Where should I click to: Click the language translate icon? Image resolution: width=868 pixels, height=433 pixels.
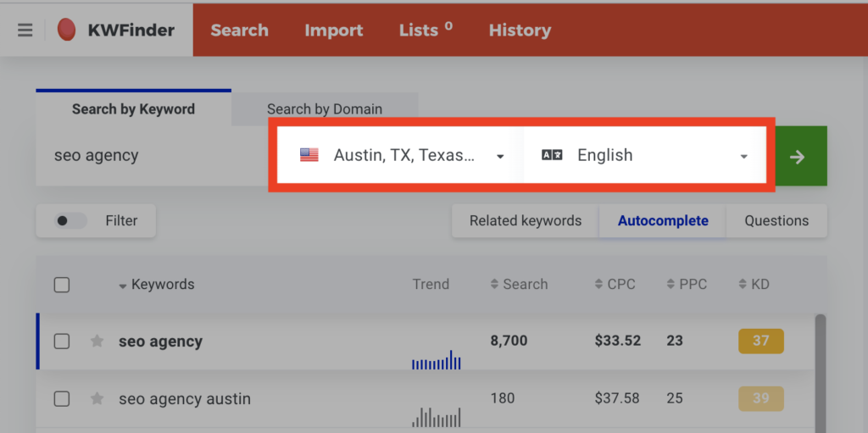pyautogui.click(x=552, y=155)
